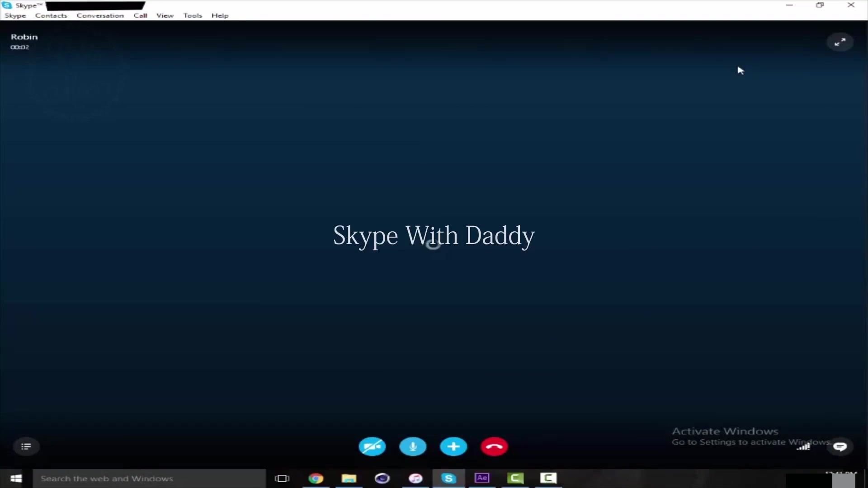Enter full screen with the arrows icon
This screenshot has height=488, width=868.
(840, 42)
